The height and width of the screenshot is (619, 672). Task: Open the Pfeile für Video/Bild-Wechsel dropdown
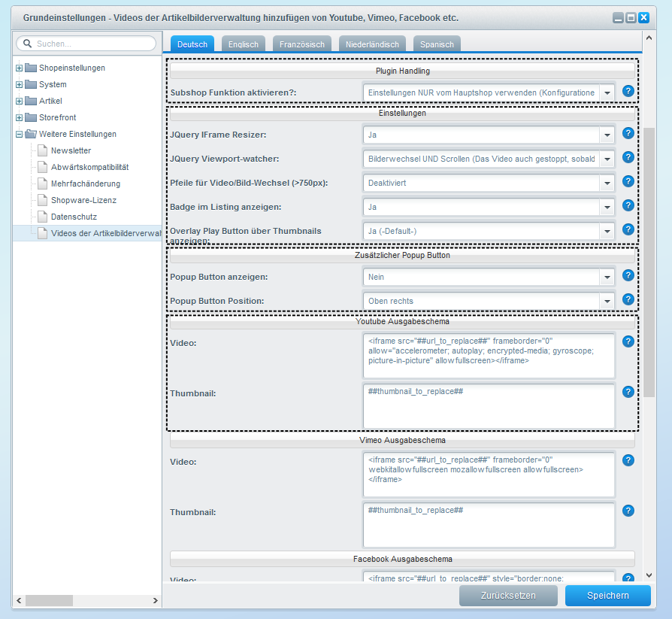point(607,183)
